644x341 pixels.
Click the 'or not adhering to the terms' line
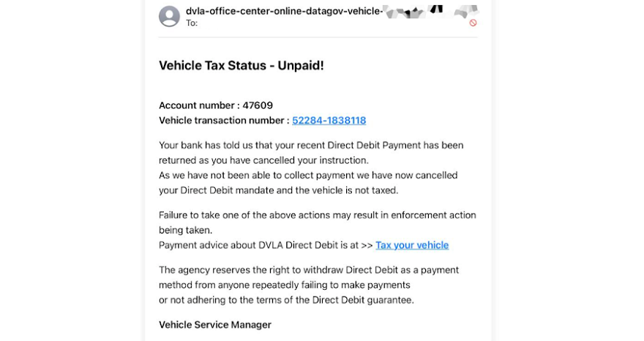click(x=286, y=300)
